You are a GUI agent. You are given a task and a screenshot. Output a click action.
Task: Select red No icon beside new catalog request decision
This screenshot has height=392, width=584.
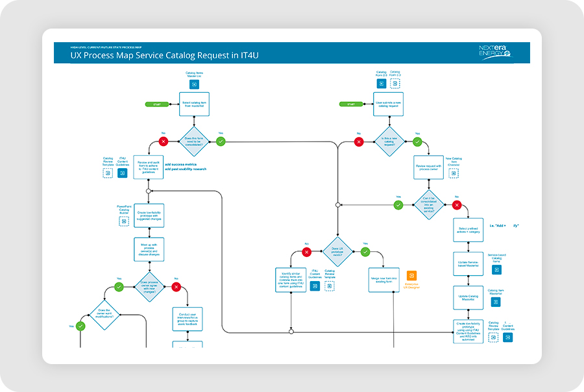pos(359,142)
